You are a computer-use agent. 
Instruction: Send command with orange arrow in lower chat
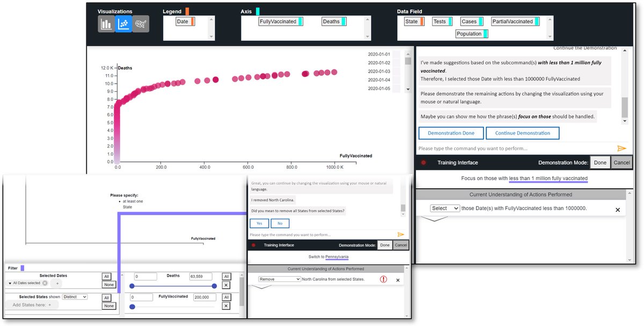click(400, 235)
